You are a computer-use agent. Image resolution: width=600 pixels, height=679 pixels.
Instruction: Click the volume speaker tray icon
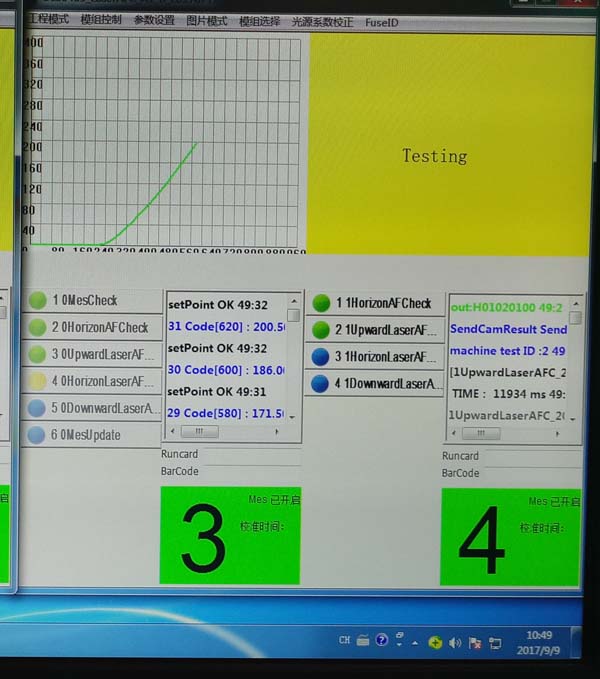456,642
